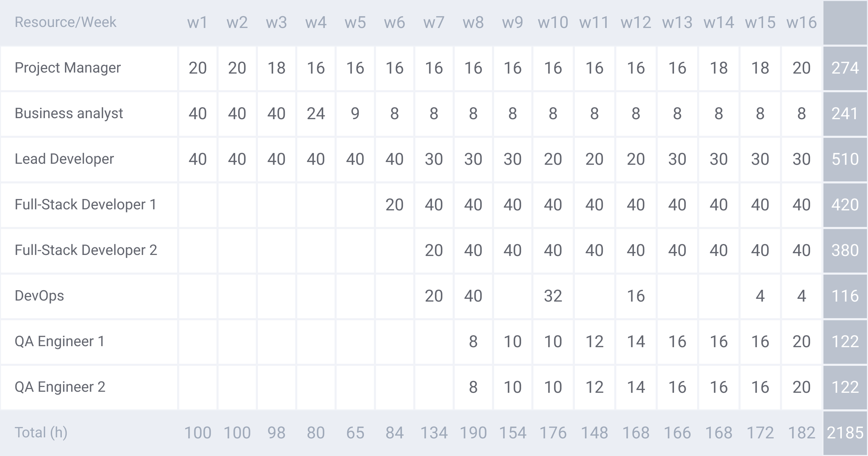Select the QA Engineer 2 label
Image resolution: width=868 pixels, height=456 pixels.
point(60,387)
